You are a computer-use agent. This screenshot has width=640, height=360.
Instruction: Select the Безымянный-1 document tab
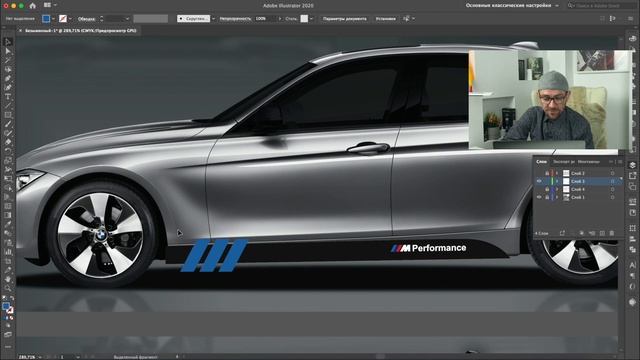80,31
